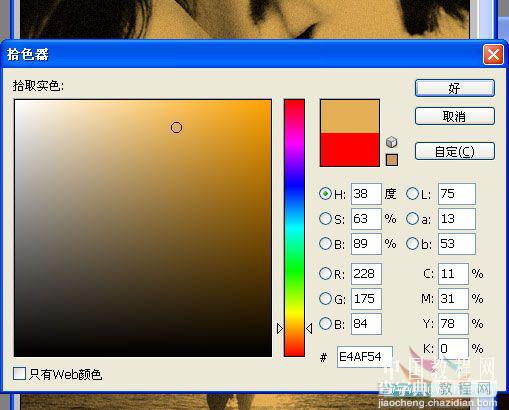509x410 pixels.
Task: Click on the vertical hue spectrum slider
Action: pos(294,228)
